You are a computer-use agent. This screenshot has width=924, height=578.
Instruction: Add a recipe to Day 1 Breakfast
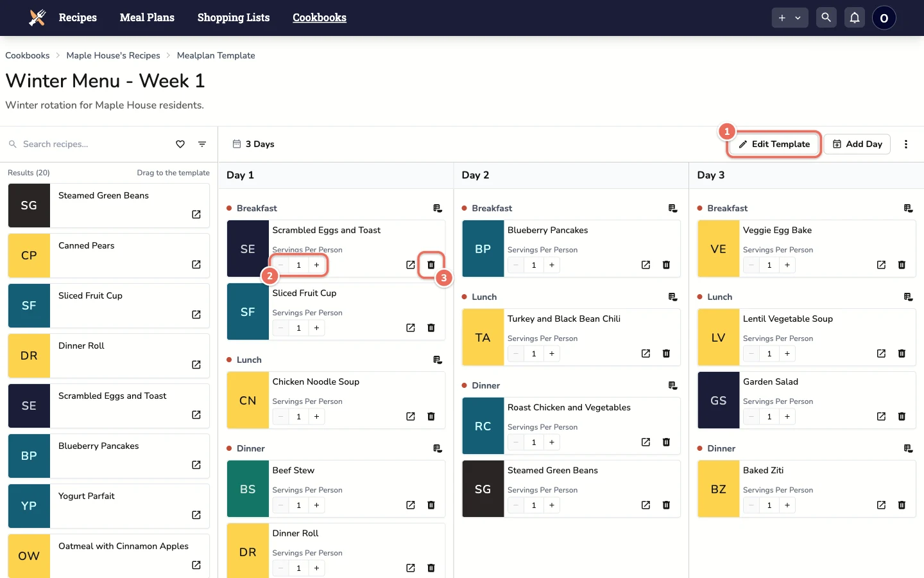pyautogui.click(x=438, y=208)
